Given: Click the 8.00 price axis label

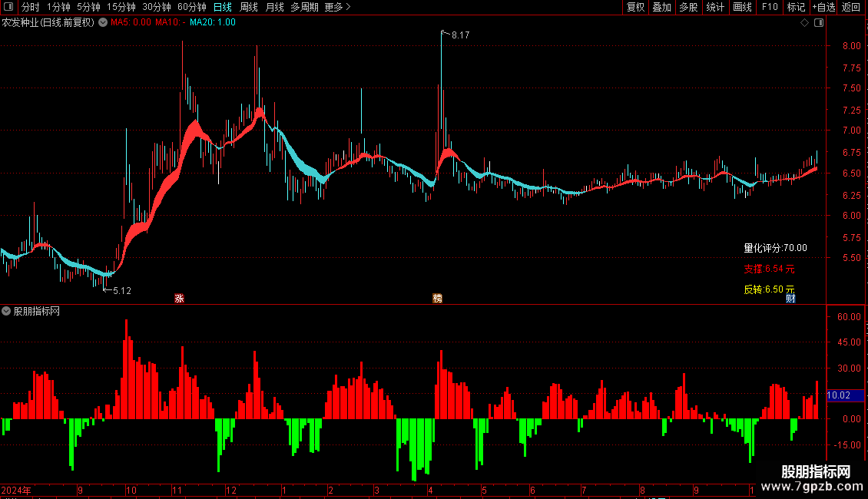Looking at the screenshot, I should (x=851, y=46).
